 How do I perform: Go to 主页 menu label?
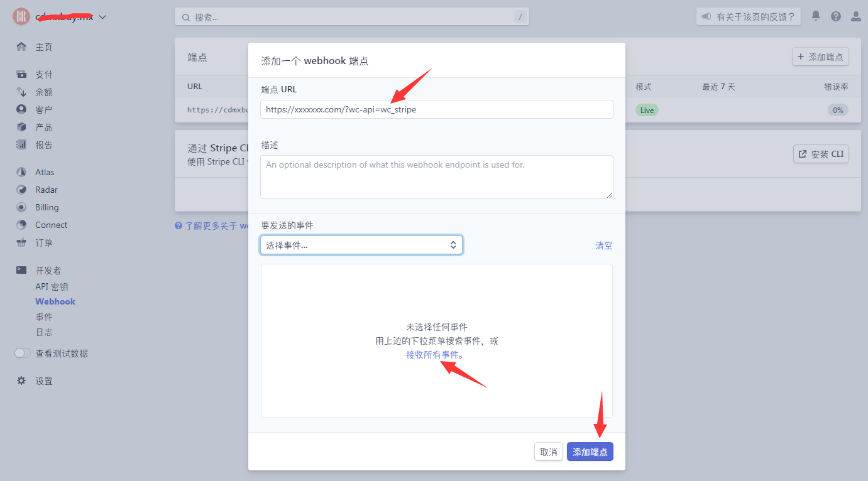pos(44,47)
